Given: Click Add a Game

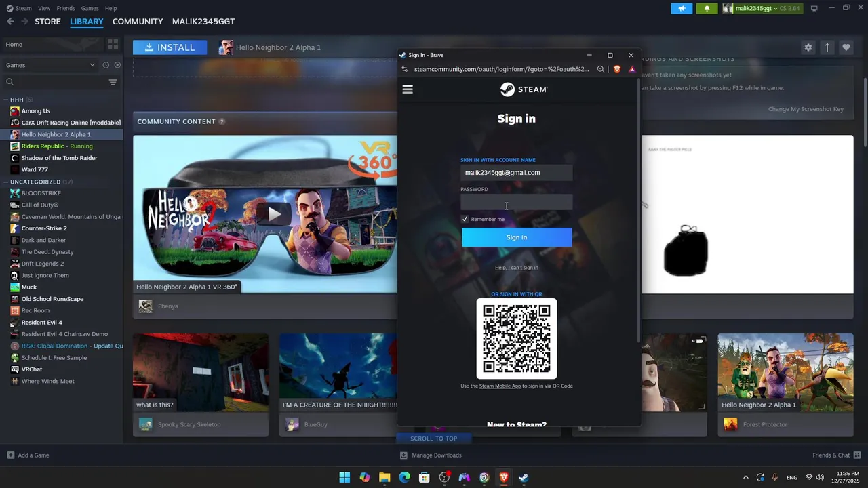Looking at the screenshot, I should click(x=28, y=455).
